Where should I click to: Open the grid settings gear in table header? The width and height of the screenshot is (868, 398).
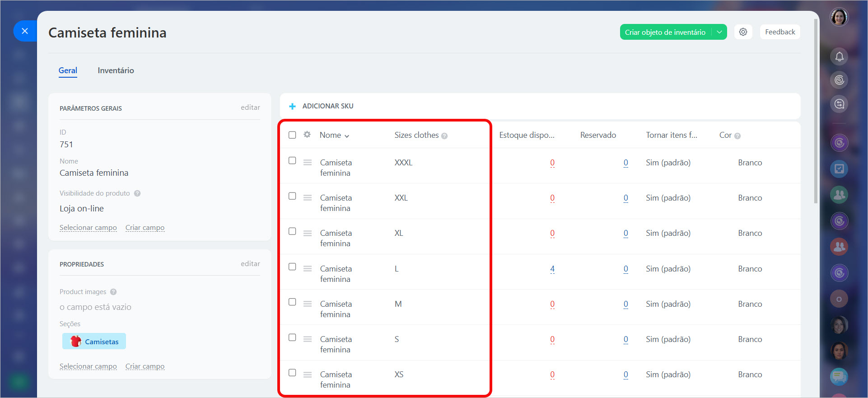tap(307, 135)
